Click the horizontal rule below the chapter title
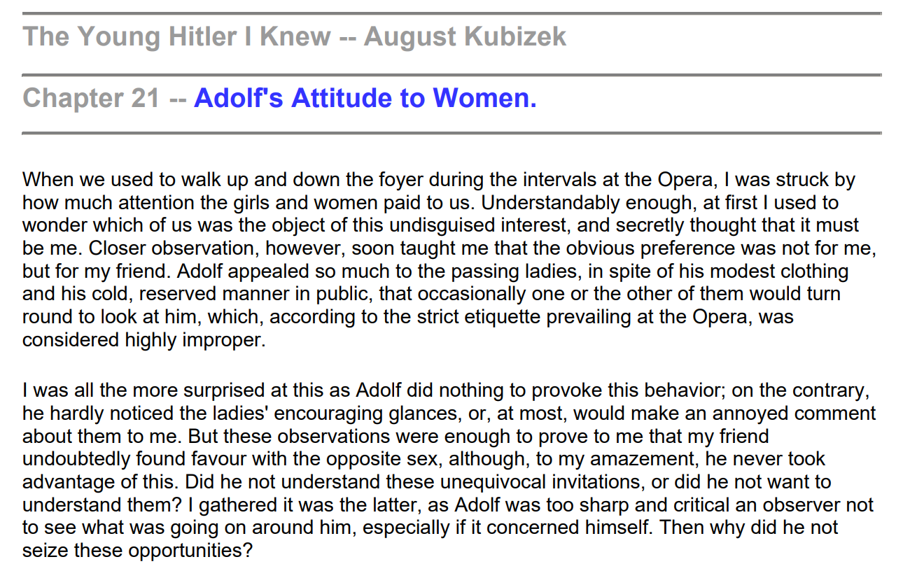924x578 pixels. [x=451, y=132]
